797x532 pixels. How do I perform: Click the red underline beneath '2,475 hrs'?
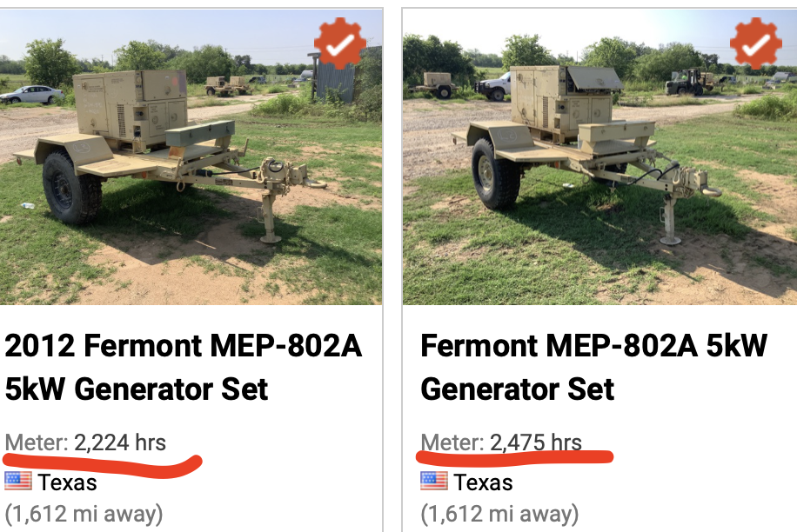tap(515, 456)
